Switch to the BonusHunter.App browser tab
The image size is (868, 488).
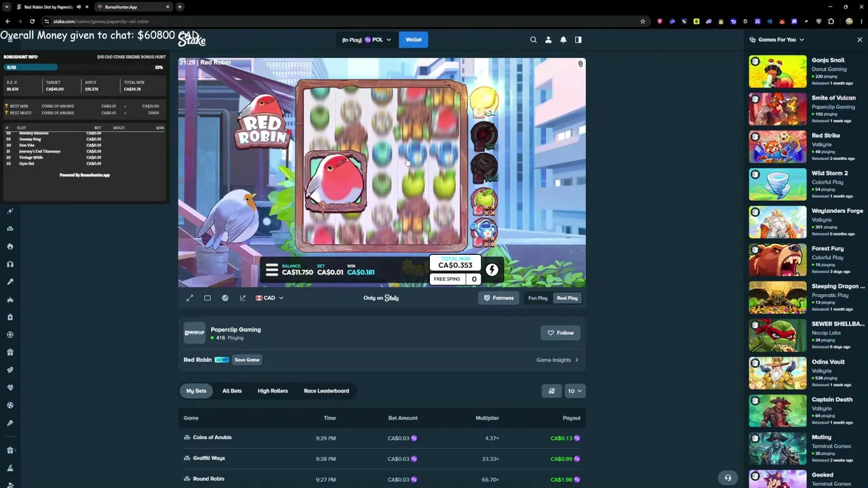tap(134, 7)
